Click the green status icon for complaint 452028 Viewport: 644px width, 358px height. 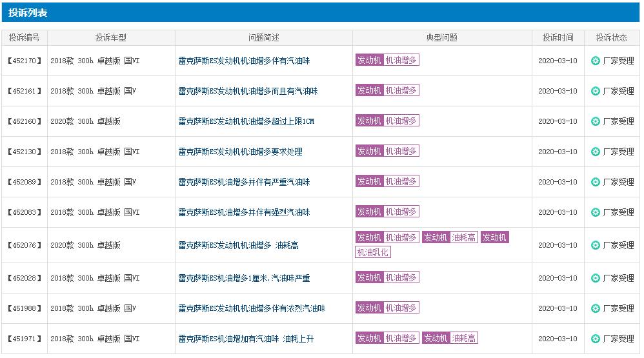pos(596,279)
